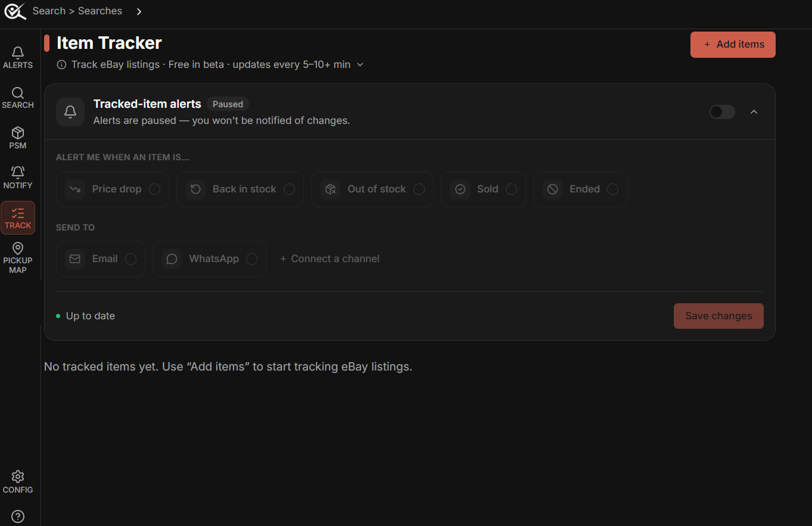Enable Email as a send-to channel
This screenshot has width=812, height=526.
(x=101, y=259)
